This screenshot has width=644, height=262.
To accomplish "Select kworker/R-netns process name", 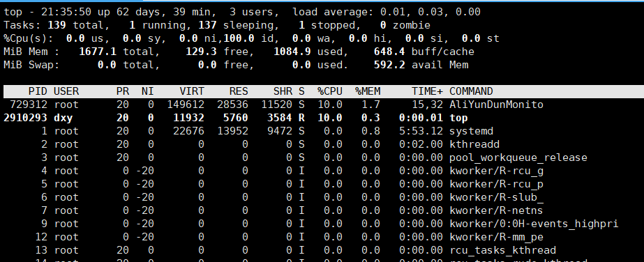I will click(x=496, y=210).
